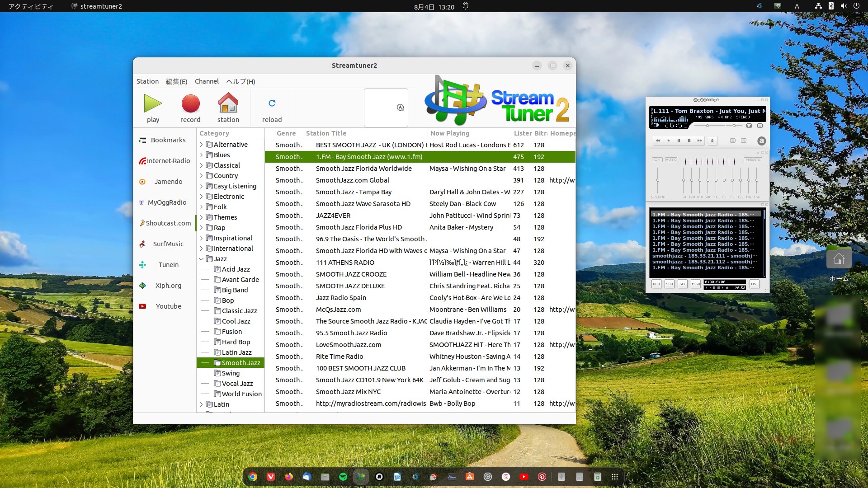868x488 pixels.
Task: Open the 編集(E) menu
Action: (x=176, y=81)
